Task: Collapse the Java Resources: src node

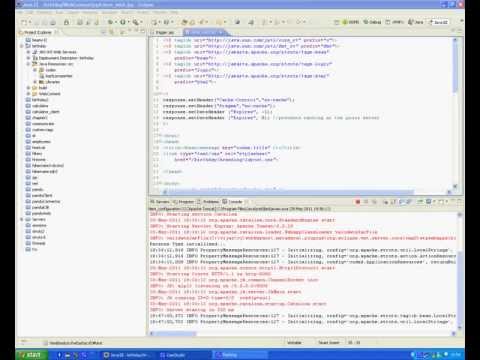Action: click(28, 64)
